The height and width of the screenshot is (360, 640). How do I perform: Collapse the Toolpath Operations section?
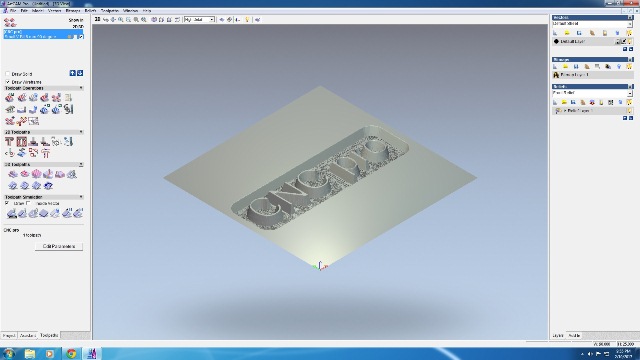81,88
